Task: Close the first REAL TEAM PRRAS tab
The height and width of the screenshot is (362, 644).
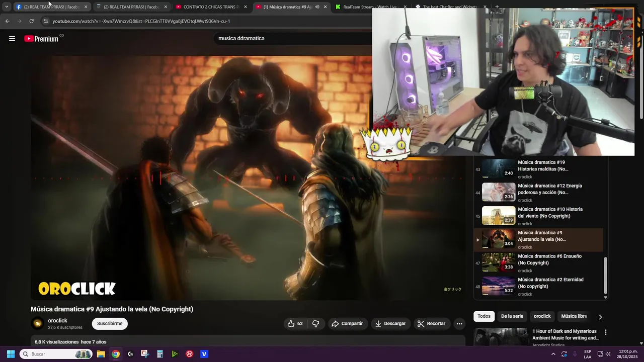Action: click(x=86, y=7)
